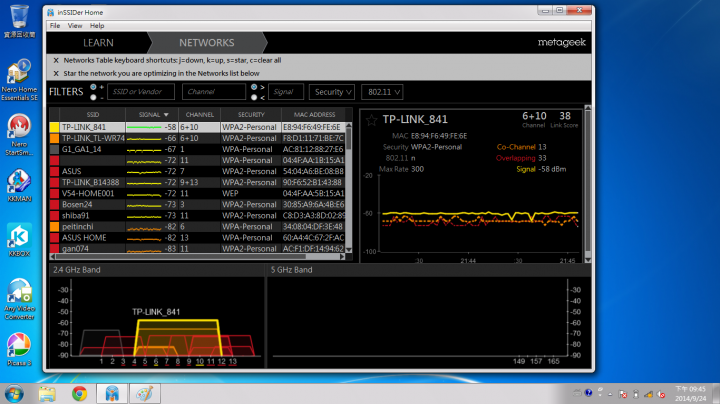The height and width of the screenshot is (404, 720).
Task: Dismiss the 'Star the network' tip
Action: click(56, 73)
